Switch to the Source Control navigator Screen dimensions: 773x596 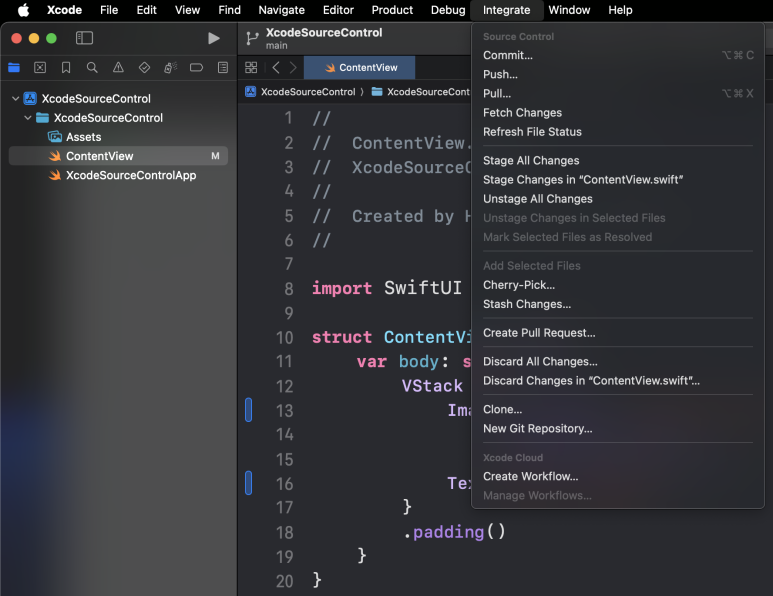tap(40, 68)
